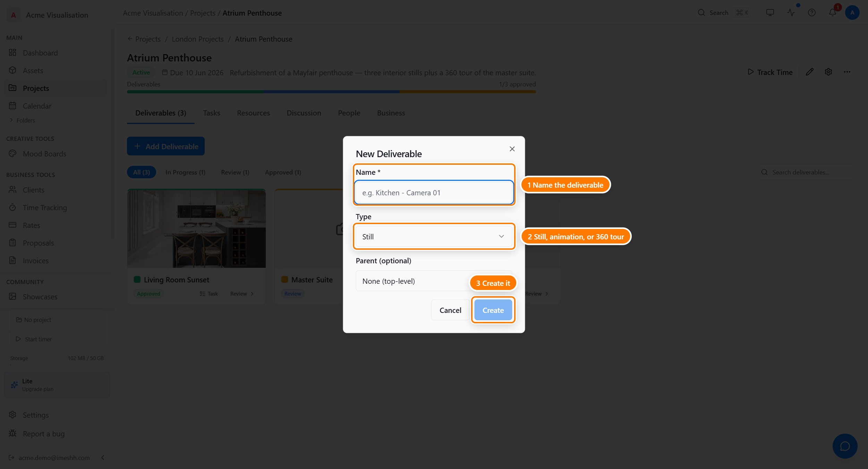Open Living Room Sunset thumbnail
The image size is (868, 469).
[196, 228]
